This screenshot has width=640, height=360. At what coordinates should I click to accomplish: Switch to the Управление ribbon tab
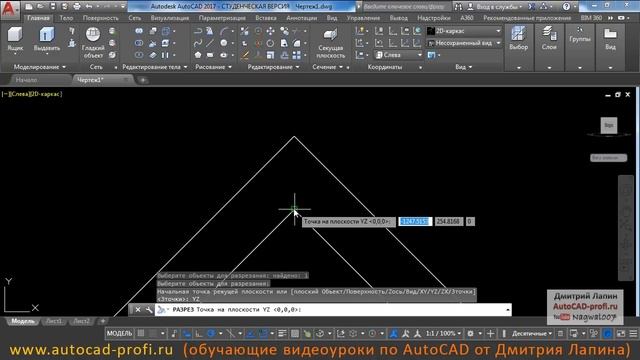[363, 18]
